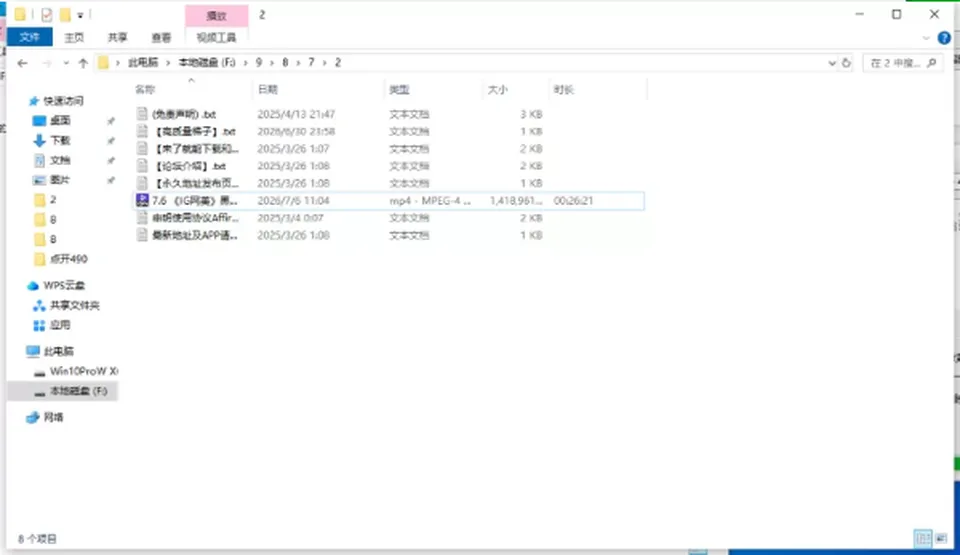Viewport: 960px width, 555px height.
Task: Open the blue Help question mark icon
Action: click(x=944, y=38)
